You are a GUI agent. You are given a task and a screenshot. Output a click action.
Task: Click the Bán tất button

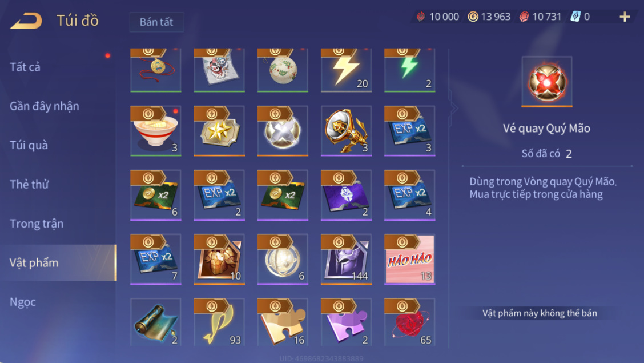pos(156,22)
